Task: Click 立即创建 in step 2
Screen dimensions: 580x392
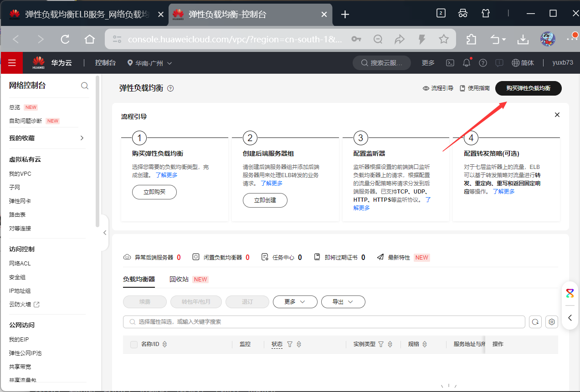Action: [x=265, y=200]
